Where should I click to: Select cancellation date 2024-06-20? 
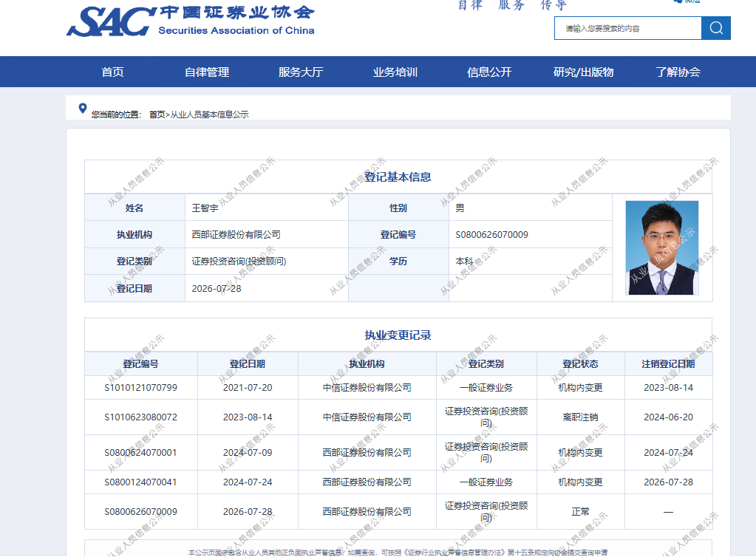click(x=668, y=417)
